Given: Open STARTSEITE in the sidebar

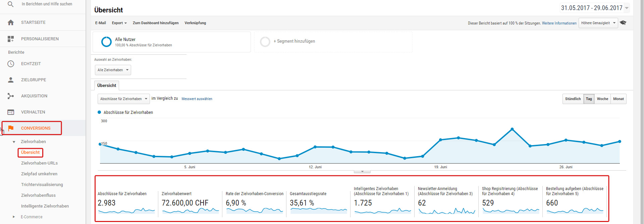Looking at the screenshot, I should pos(33,23).
